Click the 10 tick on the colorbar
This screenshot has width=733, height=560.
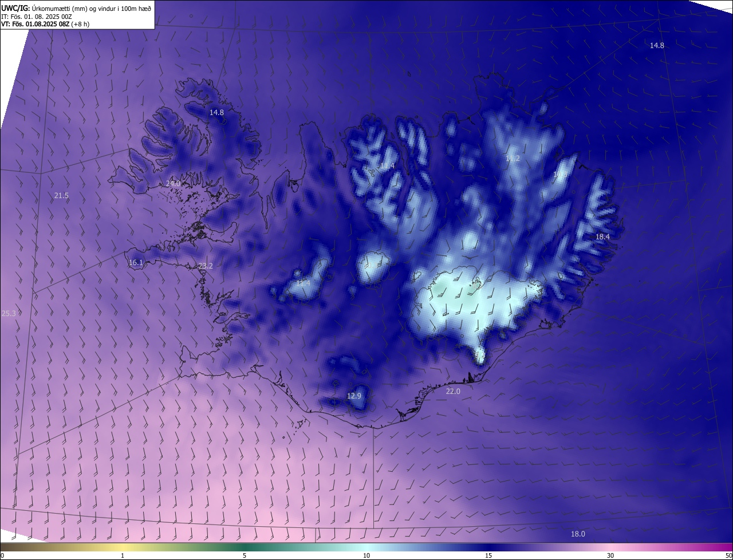[366, 555]
